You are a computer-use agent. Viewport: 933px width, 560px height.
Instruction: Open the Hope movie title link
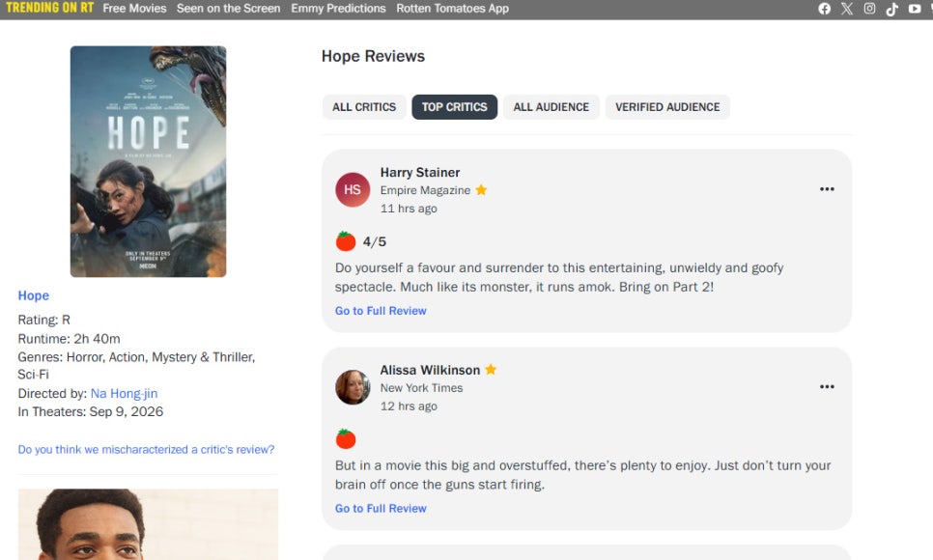click(x=33, y=295)
